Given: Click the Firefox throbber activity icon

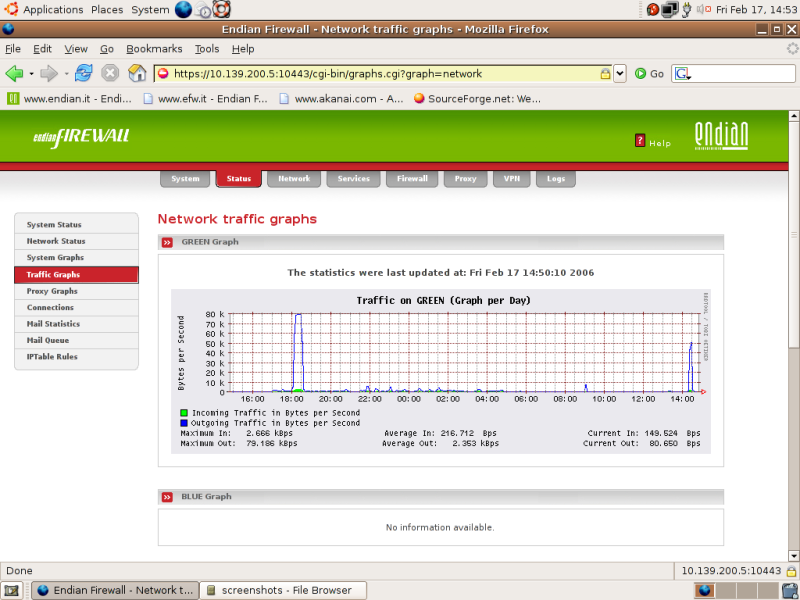Looking at the screenshot, I should coord(792,48).
